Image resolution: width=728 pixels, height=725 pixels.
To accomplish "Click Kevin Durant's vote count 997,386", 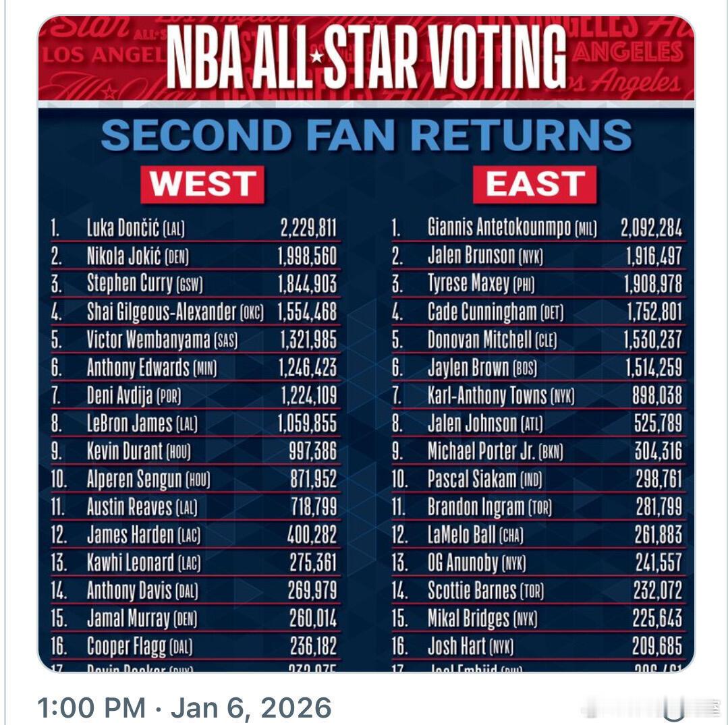I will point(312,451).
